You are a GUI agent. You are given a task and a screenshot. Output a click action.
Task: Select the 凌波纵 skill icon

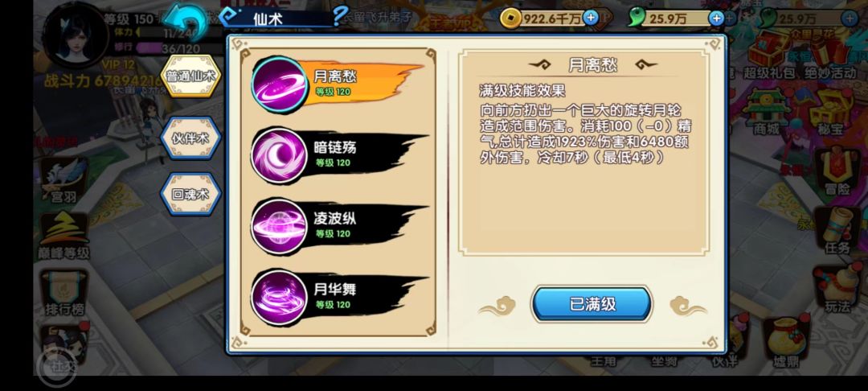(279, 227)
